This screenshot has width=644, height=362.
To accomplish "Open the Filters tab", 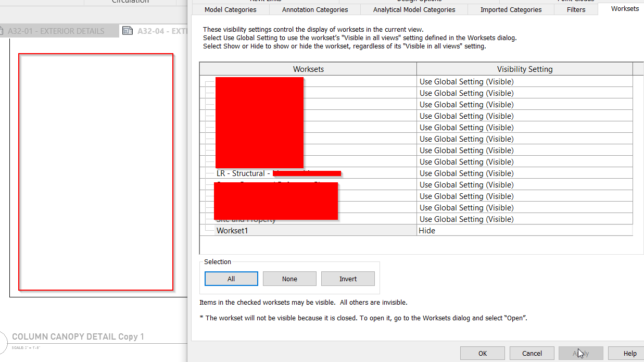I will [x=576, y=9].
